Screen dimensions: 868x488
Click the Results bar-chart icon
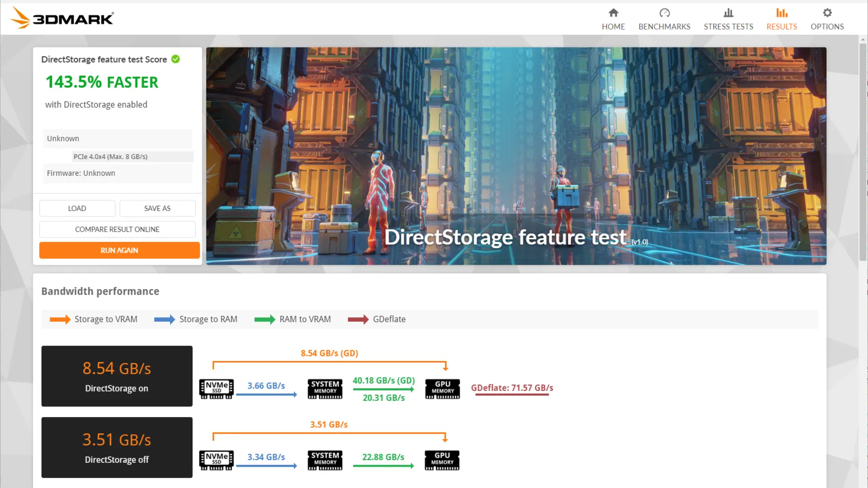[782, 13]
